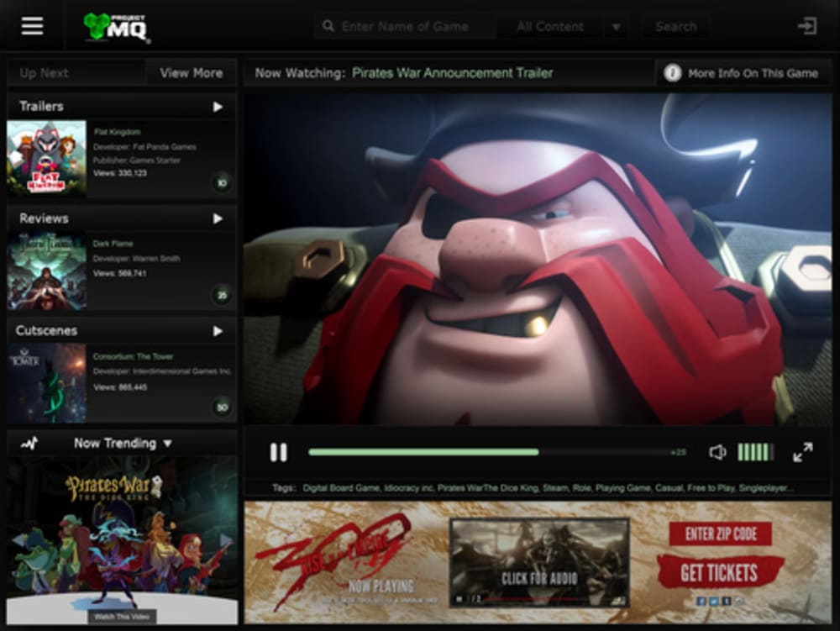
Task: Open the Consortium: The Tower thumbnail
Action: [46, 383]
